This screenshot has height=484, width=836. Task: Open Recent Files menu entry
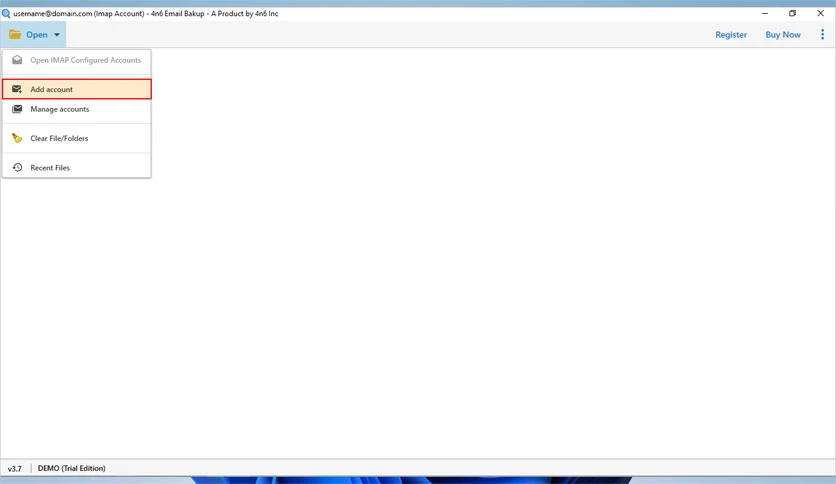point(77,167)
